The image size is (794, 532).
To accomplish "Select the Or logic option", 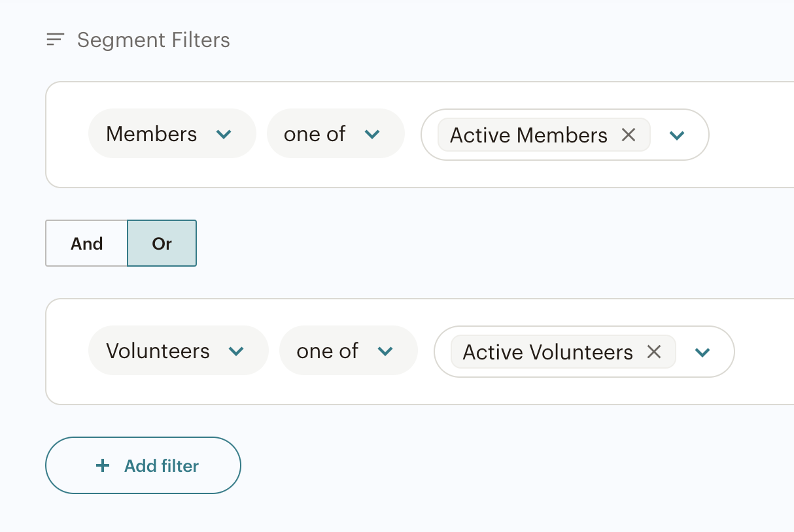I will pyautogui.click(x=162, y=243).
